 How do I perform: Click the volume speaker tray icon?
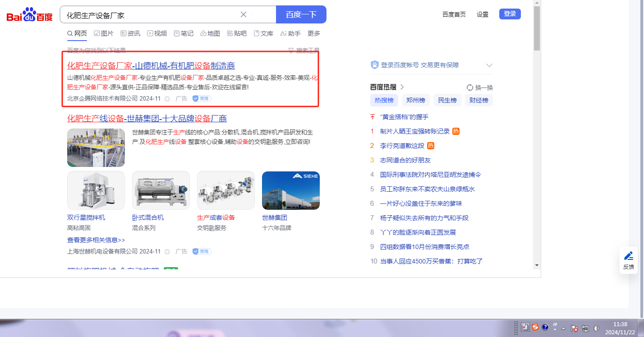tap(597, 328)
